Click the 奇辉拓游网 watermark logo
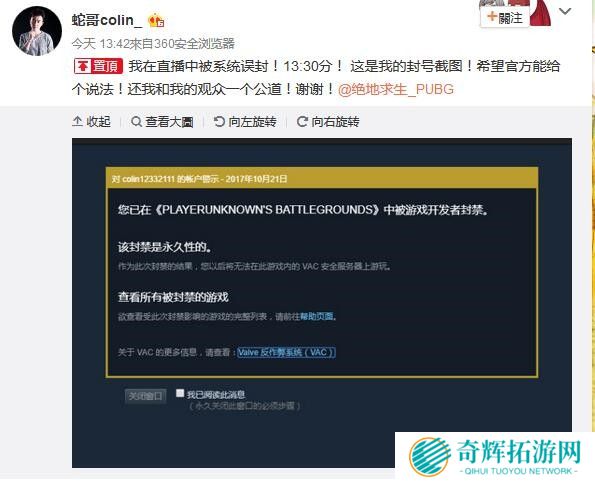 [495, 456]
